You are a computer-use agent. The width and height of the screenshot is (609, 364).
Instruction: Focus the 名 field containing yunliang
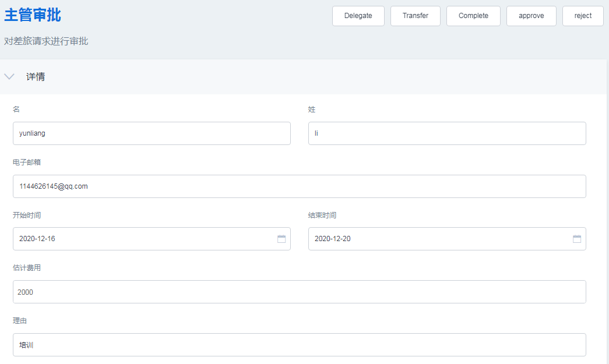click(x=152, y=133)
